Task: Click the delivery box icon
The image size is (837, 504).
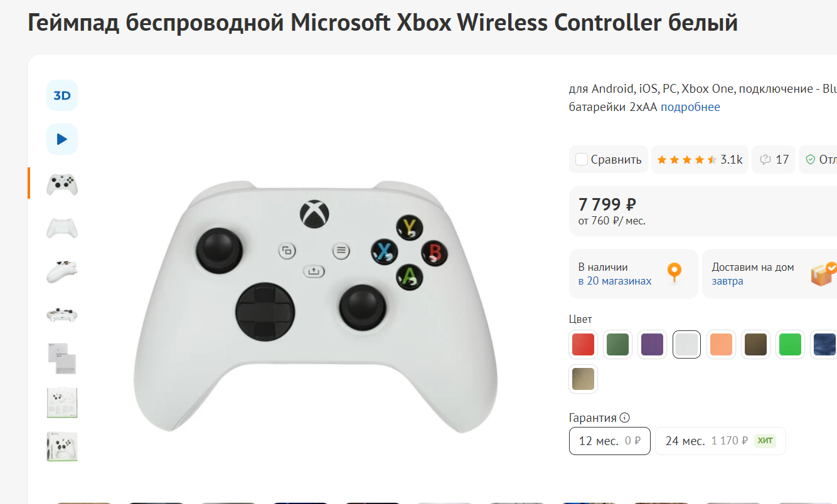Action: pyautogui.click(x=823, y=274)
